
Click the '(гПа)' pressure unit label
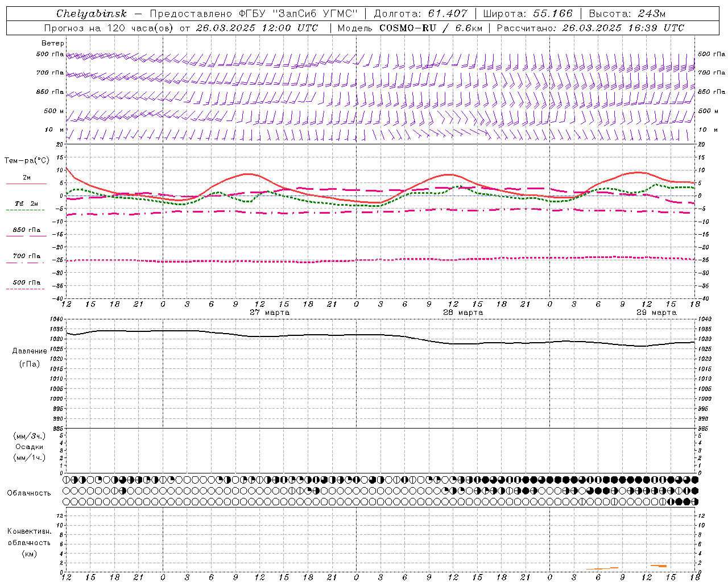point(30,364)
